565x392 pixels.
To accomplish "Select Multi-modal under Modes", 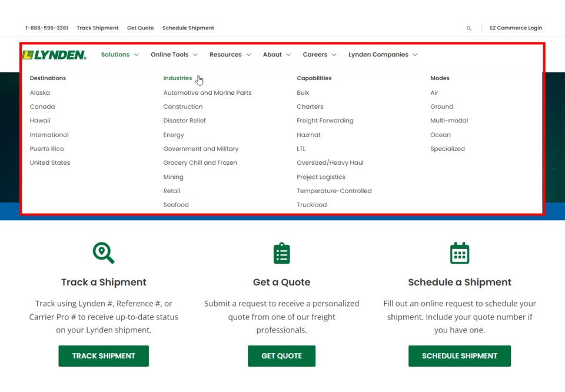I will [x=449, y=121].
